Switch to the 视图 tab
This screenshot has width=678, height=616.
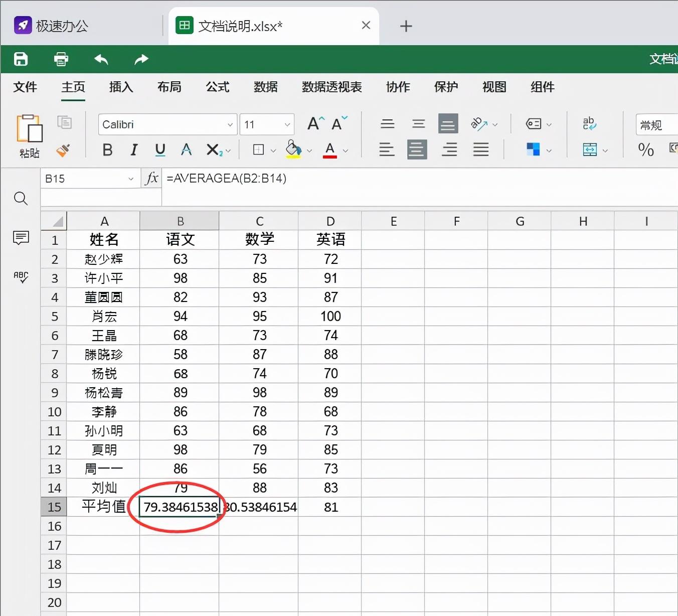[x=494, y=87]
